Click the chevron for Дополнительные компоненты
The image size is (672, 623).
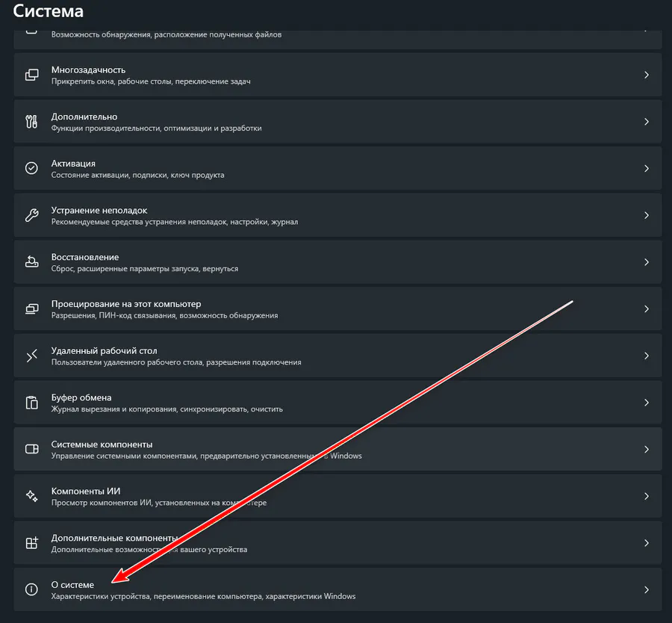pyautogui.click(x=647, y=543)
